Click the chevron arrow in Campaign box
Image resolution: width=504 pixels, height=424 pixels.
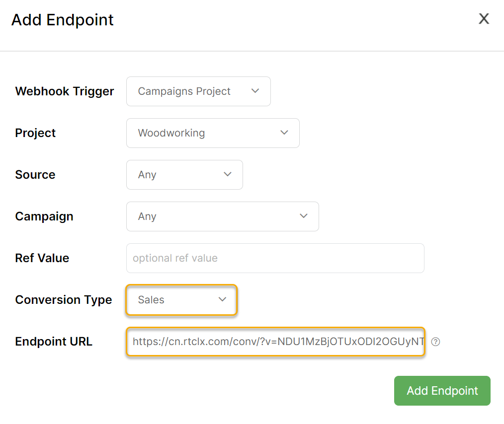[303, 216]
